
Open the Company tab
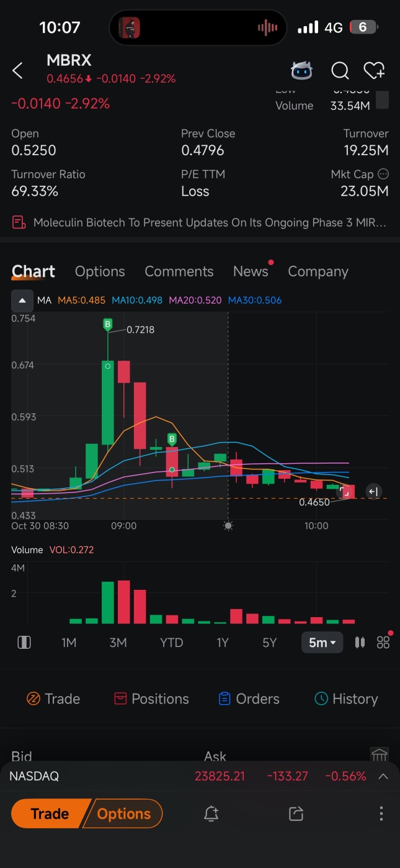point(318,271)
